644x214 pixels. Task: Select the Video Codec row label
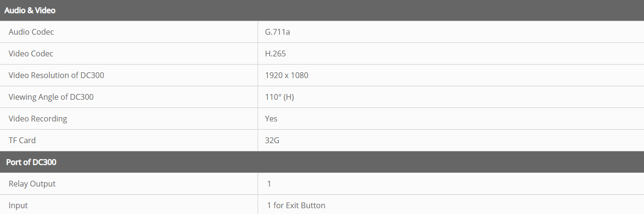click(x=31, y=53)
